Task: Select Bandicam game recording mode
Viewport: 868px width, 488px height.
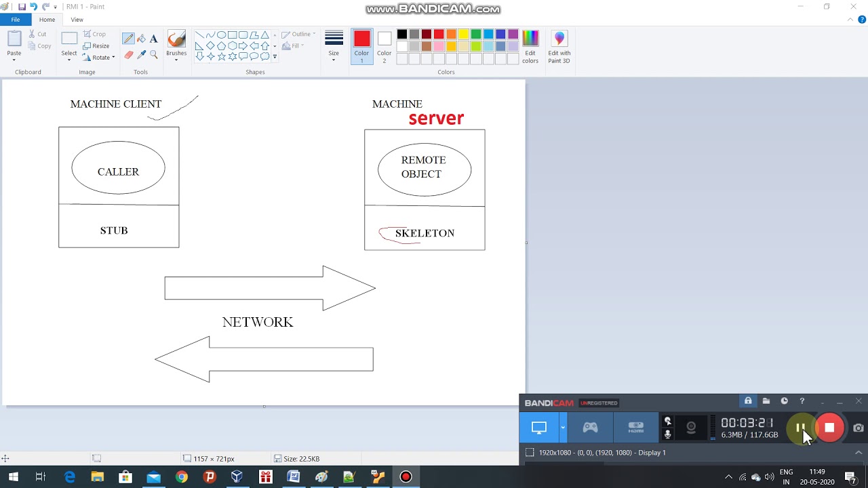Action: coord(590,428)
